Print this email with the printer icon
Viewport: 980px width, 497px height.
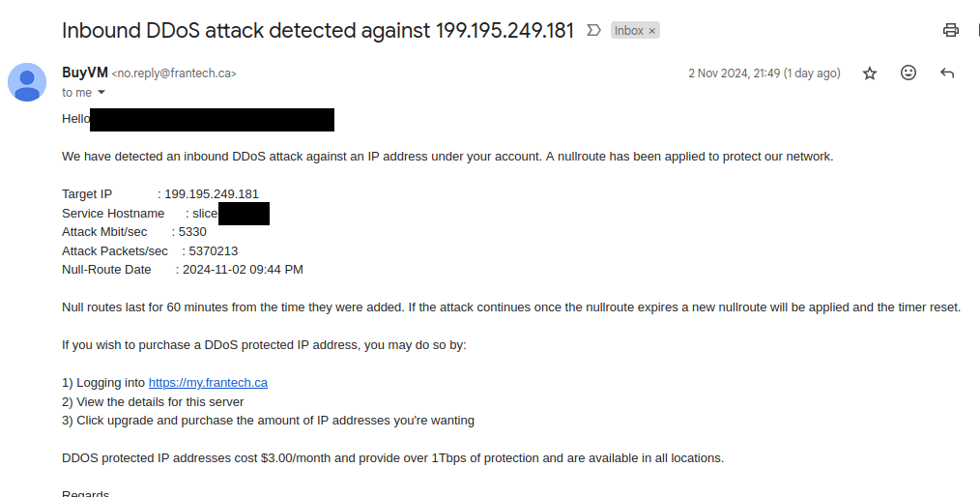pos(951,30)
